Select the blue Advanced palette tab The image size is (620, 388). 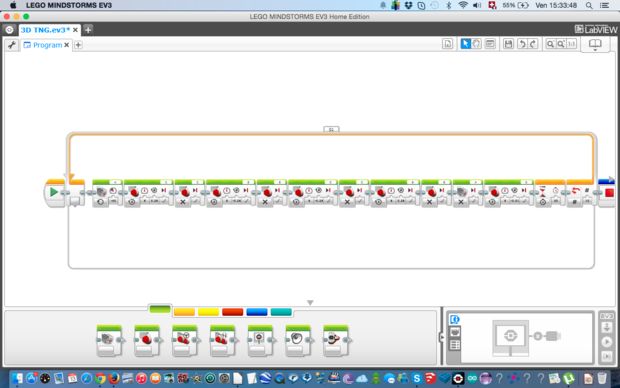[x=257, y=312]
